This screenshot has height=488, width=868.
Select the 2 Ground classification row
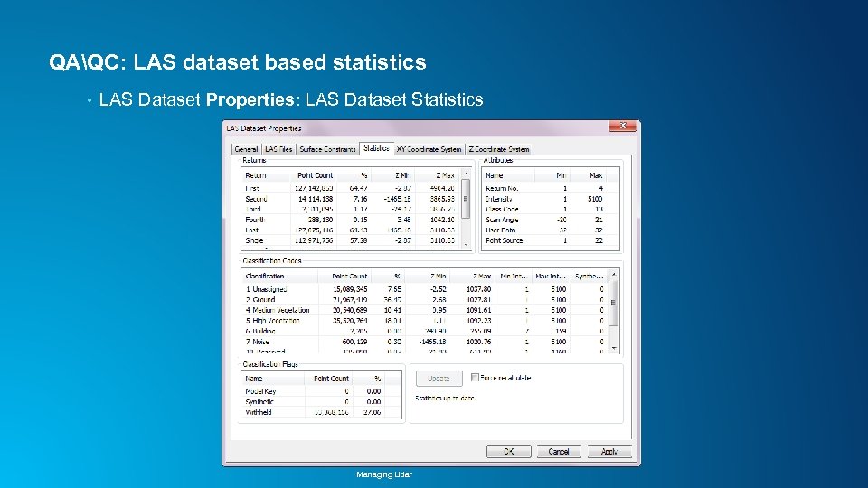425,299
